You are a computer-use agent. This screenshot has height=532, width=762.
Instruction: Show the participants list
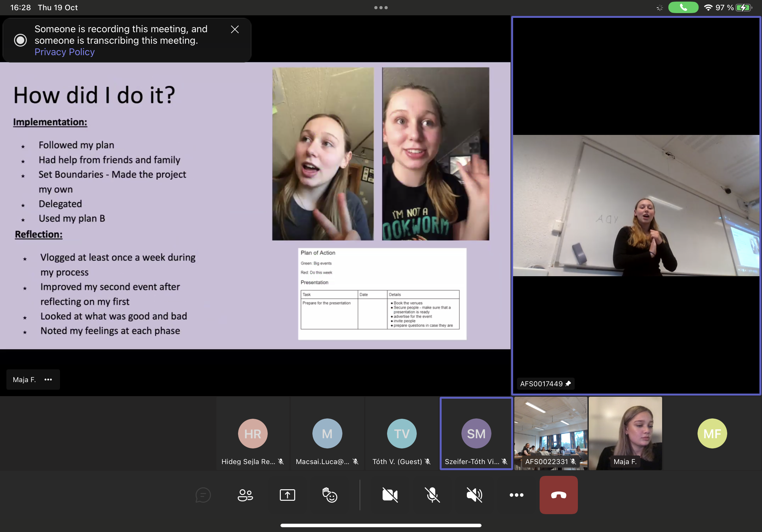[245, 495]
